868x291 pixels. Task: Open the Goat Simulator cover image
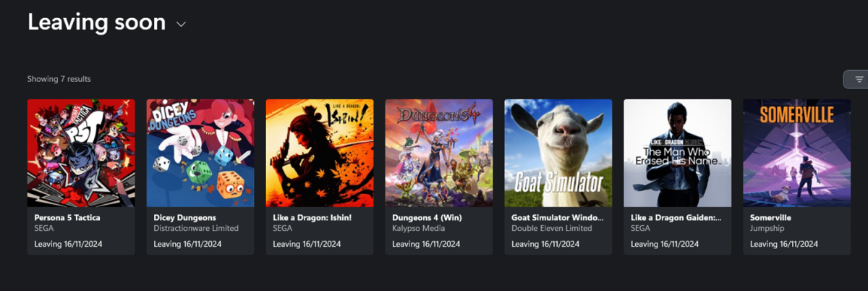pyautogui.click(x=558, y=153)
